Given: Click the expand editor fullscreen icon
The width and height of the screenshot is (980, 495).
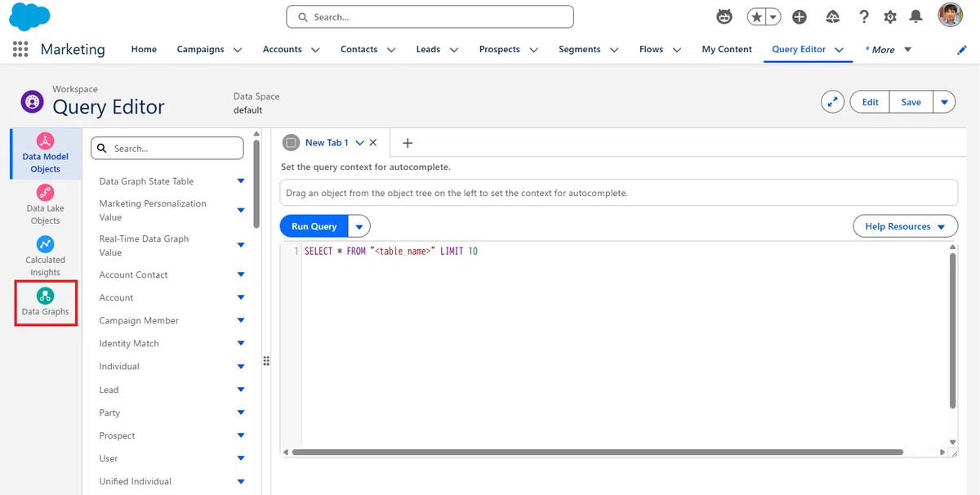Looking at the screenshot, I should pyautogui.click(x=832, y=102).
